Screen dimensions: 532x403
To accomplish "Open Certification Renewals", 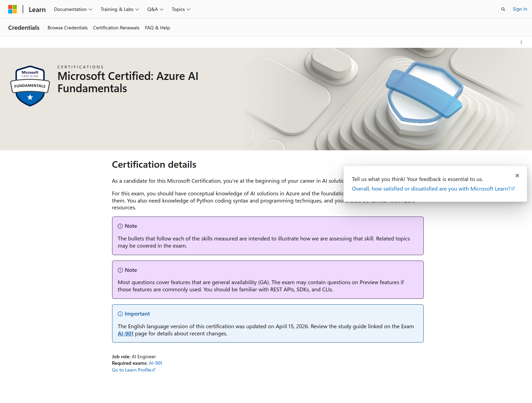I will [116, 28].
